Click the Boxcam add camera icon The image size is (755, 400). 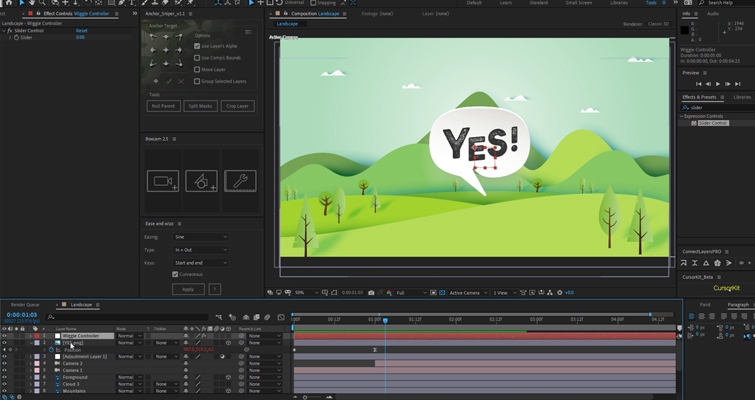pos(161,181)
